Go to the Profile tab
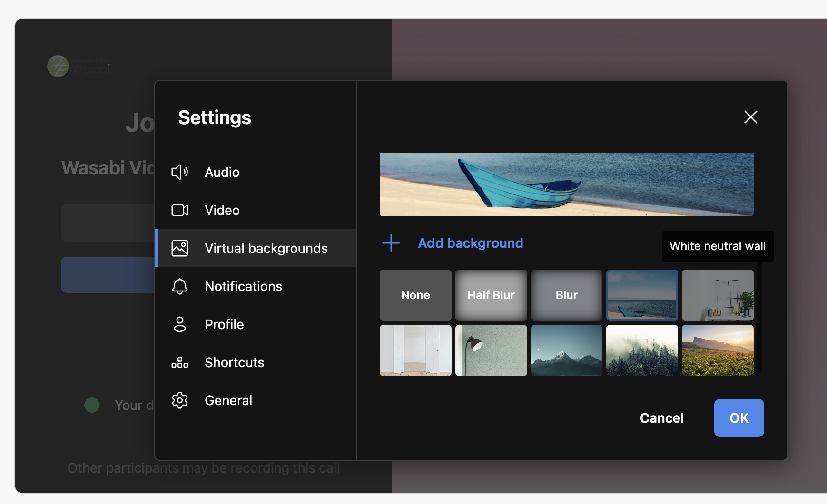Viewport: 827px width, 504px height. [256, 324]
